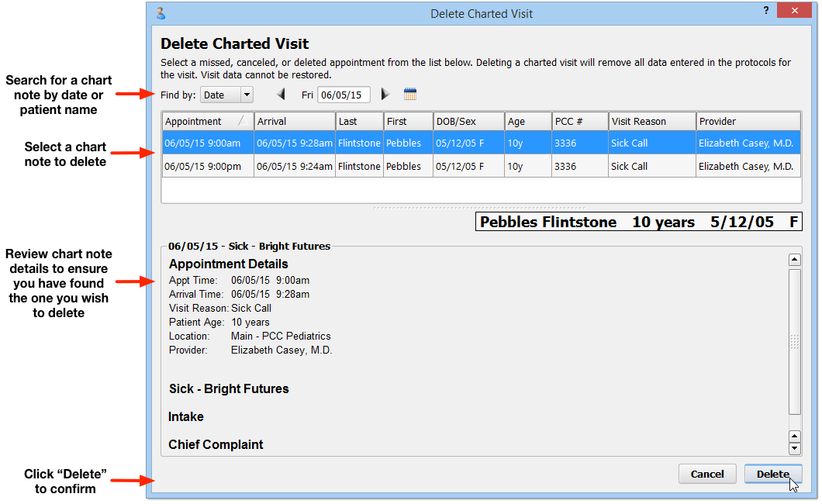This screenshot has width=822, height=504.
Task: Sort by the First name column header
Action: (409, 122)
